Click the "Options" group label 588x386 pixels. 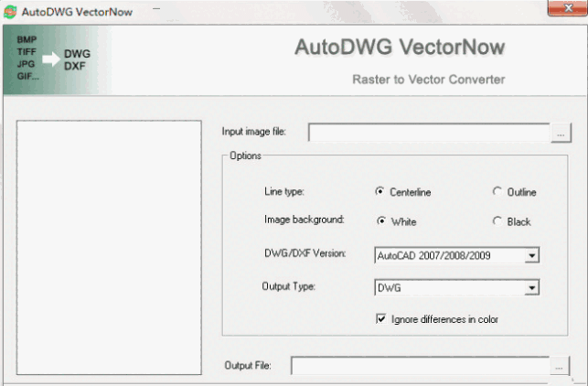[245, 155]
